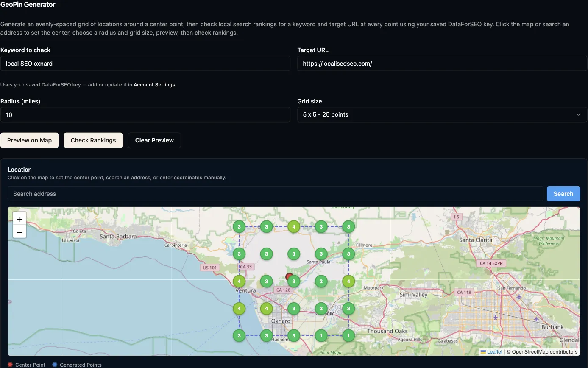Select the 4 marker in the grid's top row
The image size is (588, 368).
294,227
